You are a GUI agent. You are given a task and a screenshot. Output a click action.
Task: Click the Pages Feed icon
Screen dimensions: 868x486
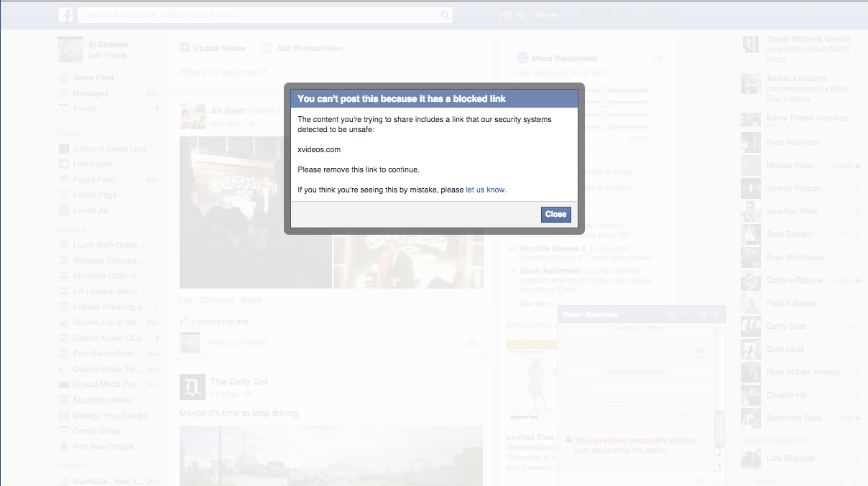pyautogui.click(x=64, y=179)
